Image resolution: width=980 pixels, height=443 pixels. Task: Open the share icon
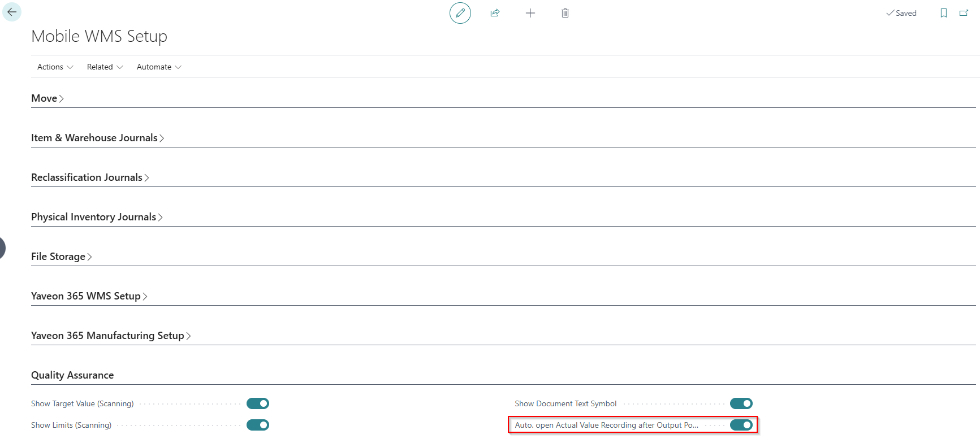[x=495, y=13]
